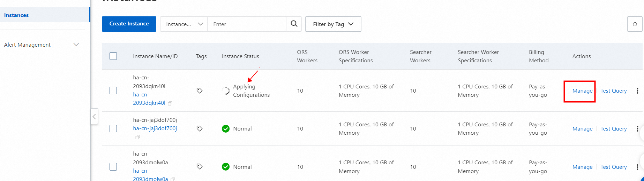
Task: Select checkbox for instance ha-cn-2093dqkn40l
Action: [113, 90]
